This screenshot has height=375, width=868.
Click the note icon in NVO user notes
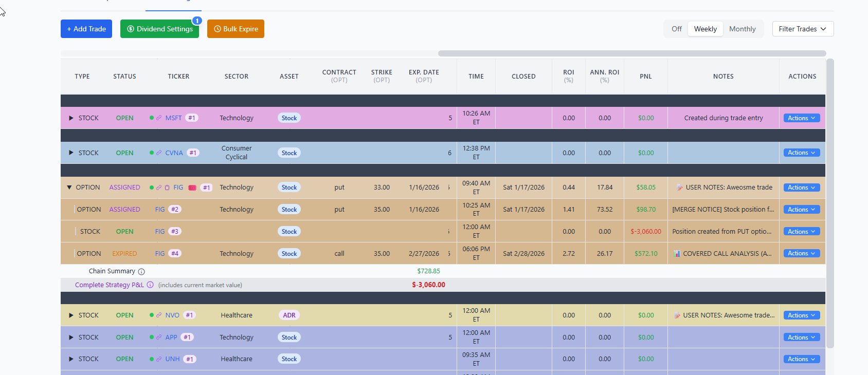[677, 315]
